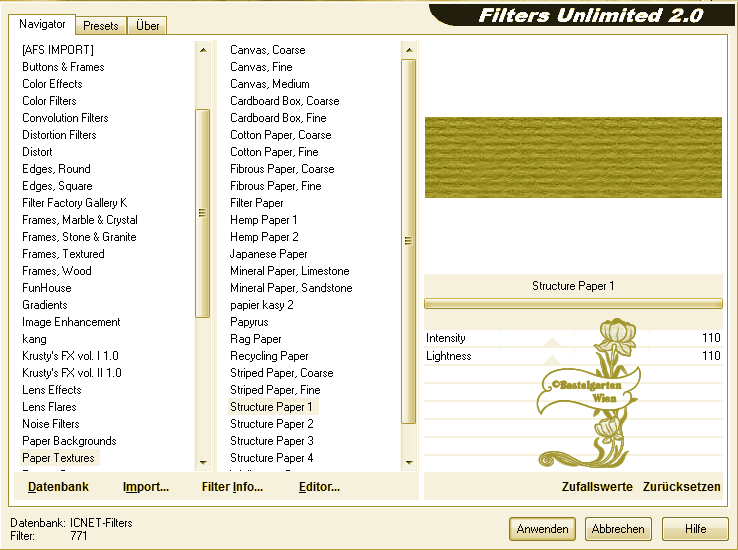Viewport: 738px width, 550px height.
Task: Select Color Filters category
Action: tap(49, 101)
